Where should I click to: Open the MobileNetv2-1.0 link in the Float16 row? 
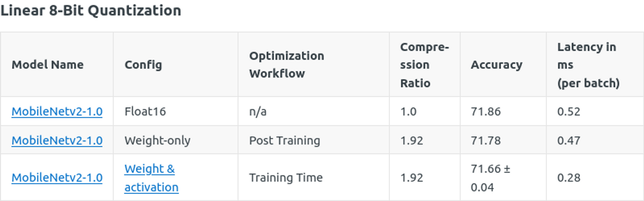click(x=57, y=112)
